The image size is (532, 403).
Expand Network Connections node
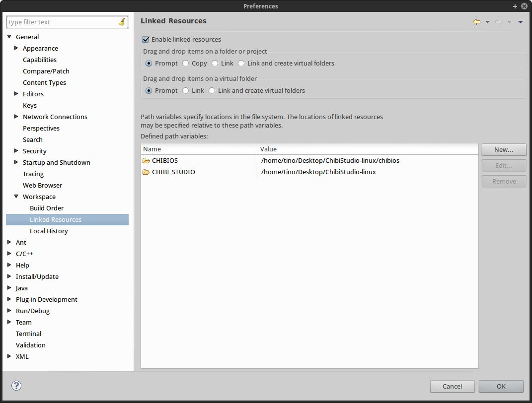(16, 117)
